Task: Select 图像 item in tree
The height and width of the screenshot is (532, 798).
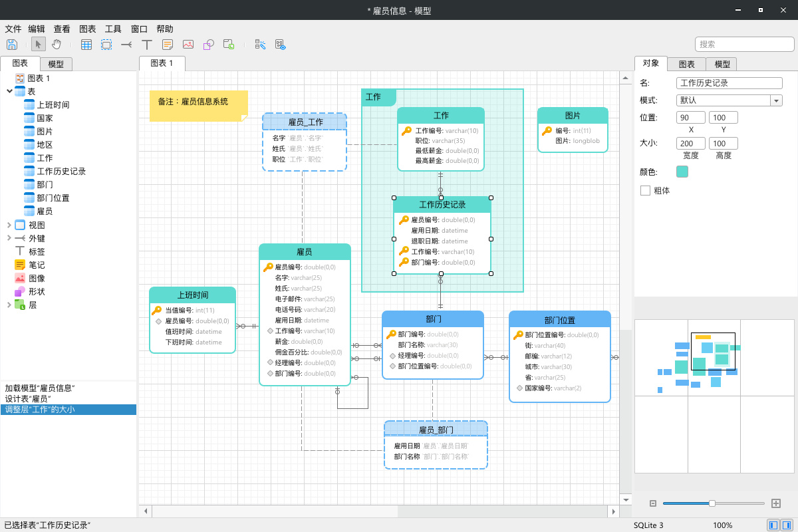Action: (x=37, y=278)
